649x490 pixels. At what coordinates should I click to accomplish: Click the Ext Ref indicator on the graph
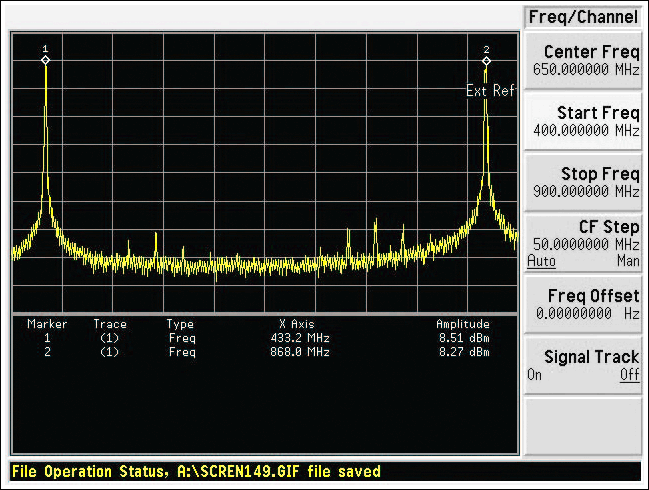coord(490,90)
